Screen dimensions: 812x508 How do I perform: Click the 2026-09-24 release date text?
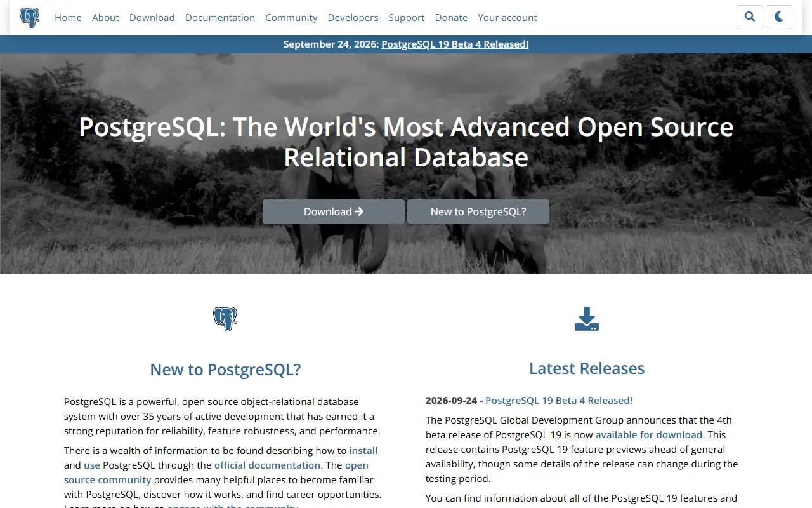(x=451, y=400)
